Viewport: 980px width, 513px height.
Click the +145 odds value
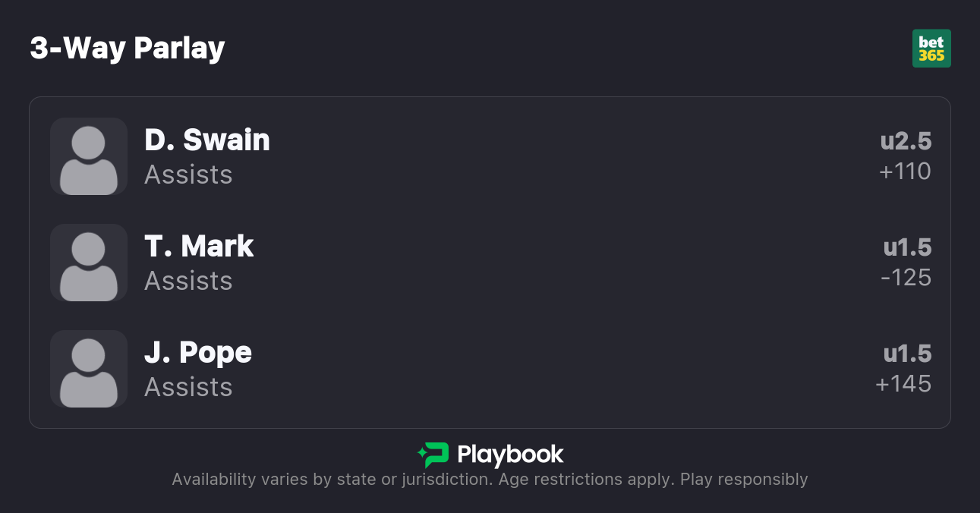tap(903, 384)
